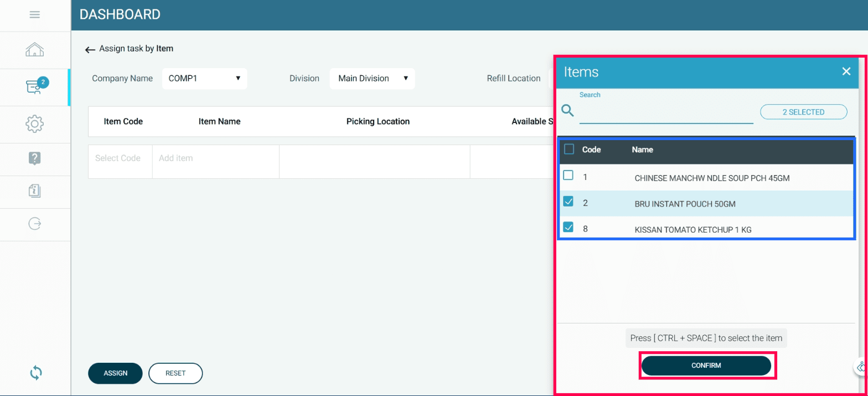This screenshot has width=868, height=396.
Task: Open the info document icon in sidebar
Action: click(x=34, y=191)
